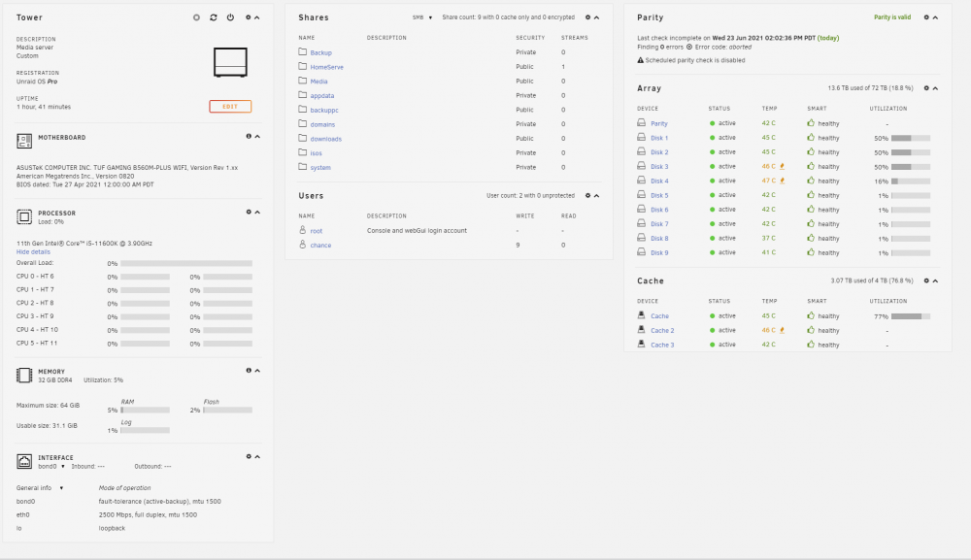
Task: Open the Cache settings gear
Action: (x=926, y=280)
